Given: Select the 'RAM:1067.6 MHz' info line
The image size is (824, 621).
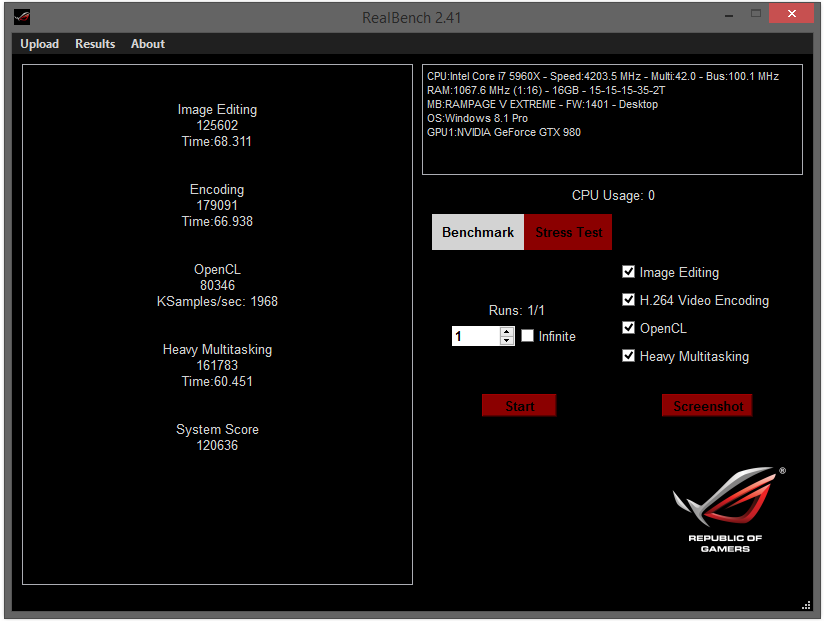Looking at the screenshot, I should (545, 90).
